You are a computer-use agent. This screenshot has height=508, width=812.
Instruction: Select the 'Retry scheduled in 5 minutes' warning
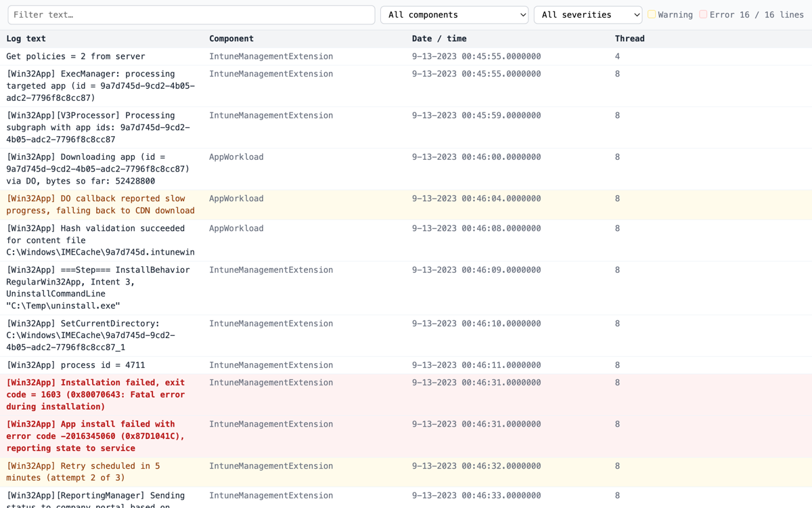pyautogui.click(x=406, y=472)
